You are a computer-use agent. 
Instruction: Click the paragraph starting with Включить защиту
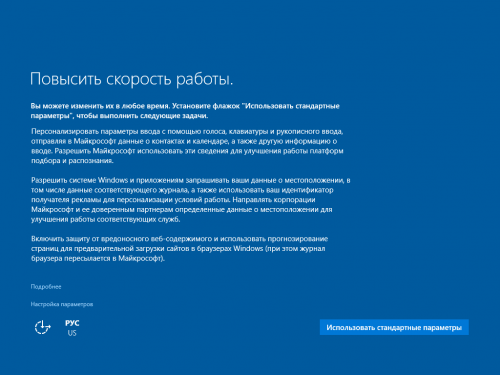[x=179, y=248]
